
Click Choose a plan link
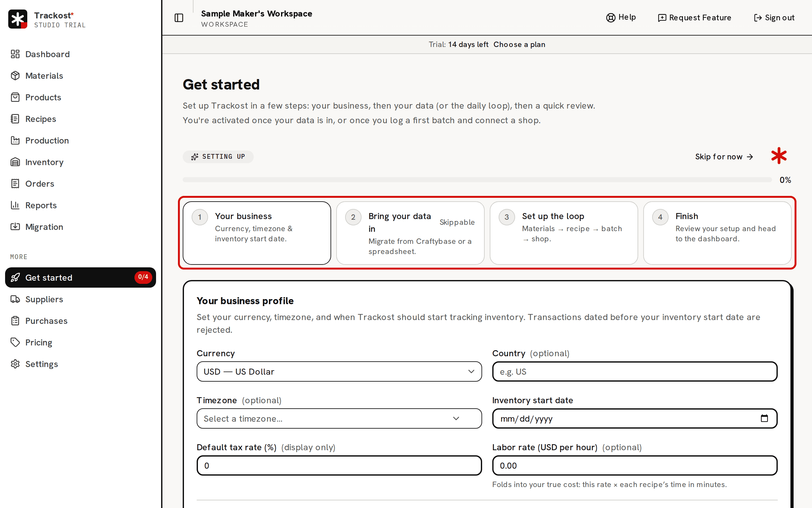[519, 44]
